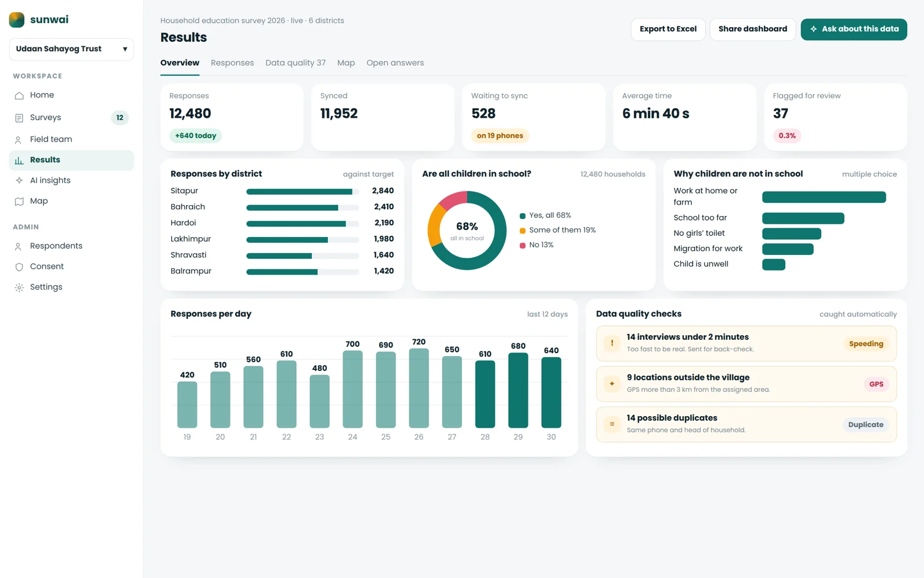This screenshot has width=924, height=578.
Task: Click the 0.3% flagged badge
Action: (x=787, y=136)
